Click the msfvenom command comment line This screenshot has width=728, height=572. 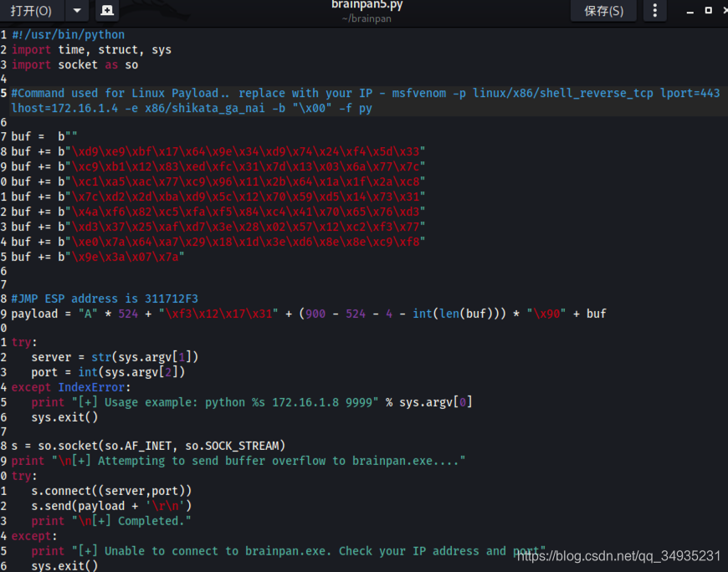[366, 94]
